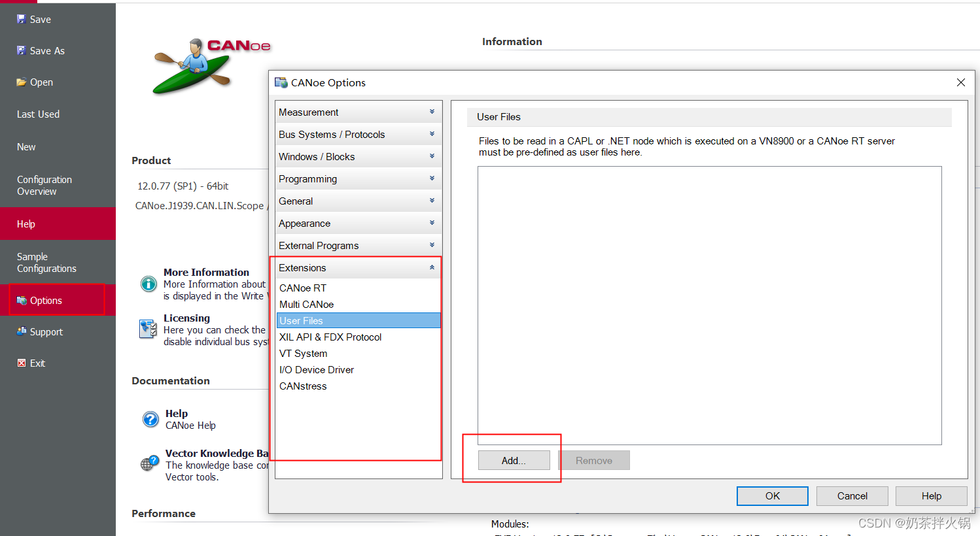Click the Open folder icon in sidebar

[22, 82]
